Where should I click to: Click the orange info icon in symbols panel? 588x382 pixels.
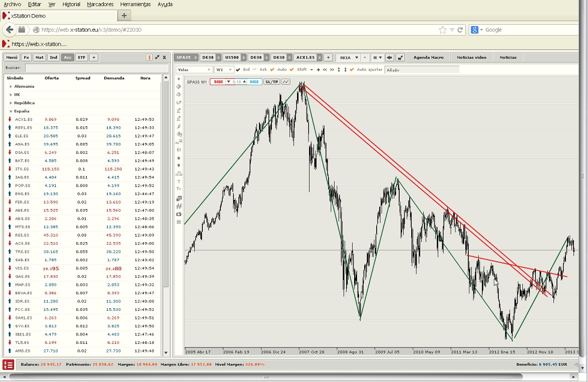click(149, 58)
